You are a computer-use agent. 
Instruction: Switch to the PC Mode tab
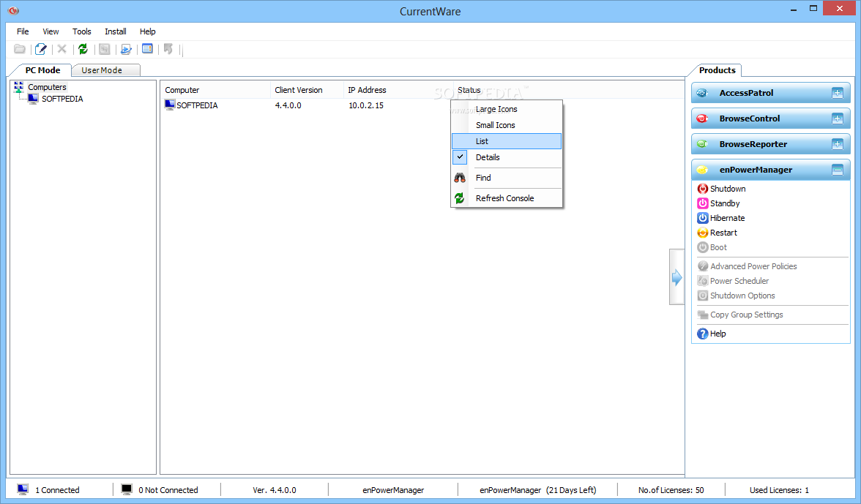[42, 70]
